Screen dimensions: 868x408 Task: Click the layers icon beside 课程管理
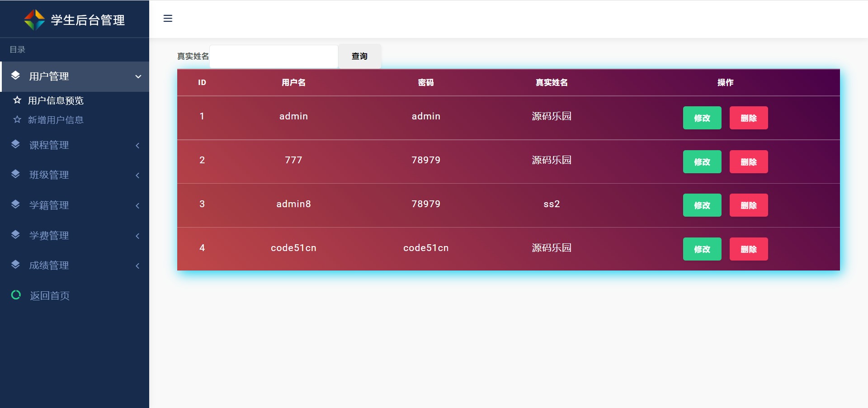16,144
